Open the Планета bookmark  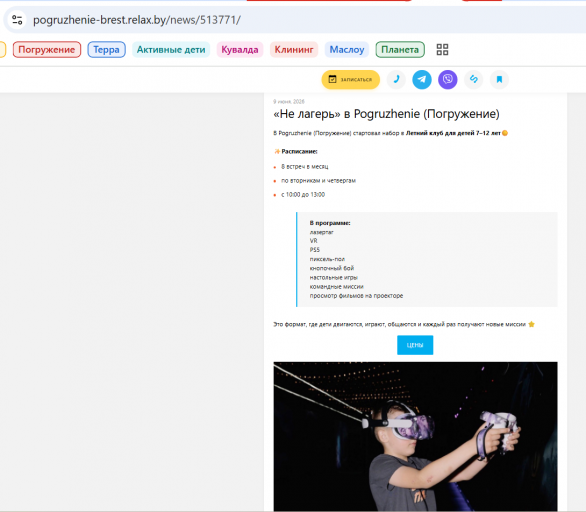click(400, 50)
